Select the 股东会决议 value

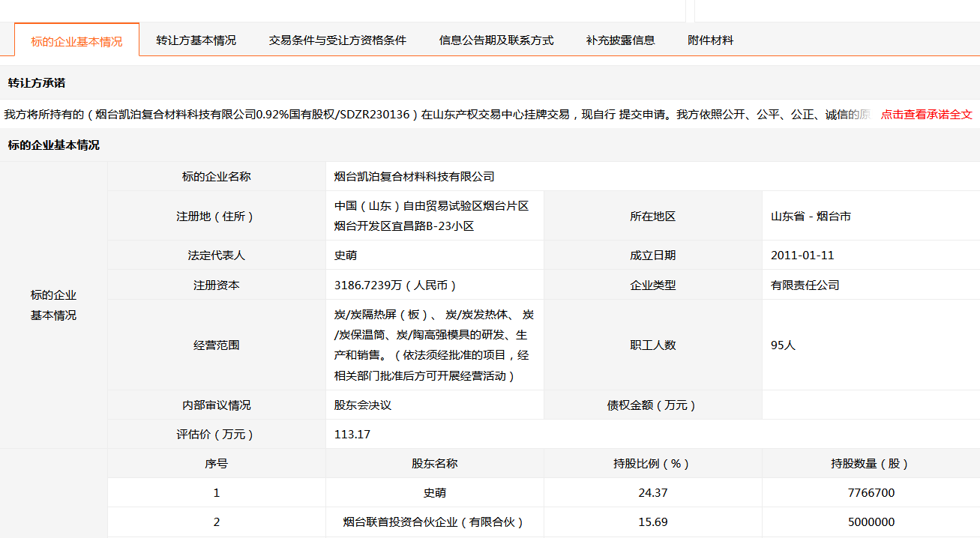pyautogui.click(x=363, y=405)
